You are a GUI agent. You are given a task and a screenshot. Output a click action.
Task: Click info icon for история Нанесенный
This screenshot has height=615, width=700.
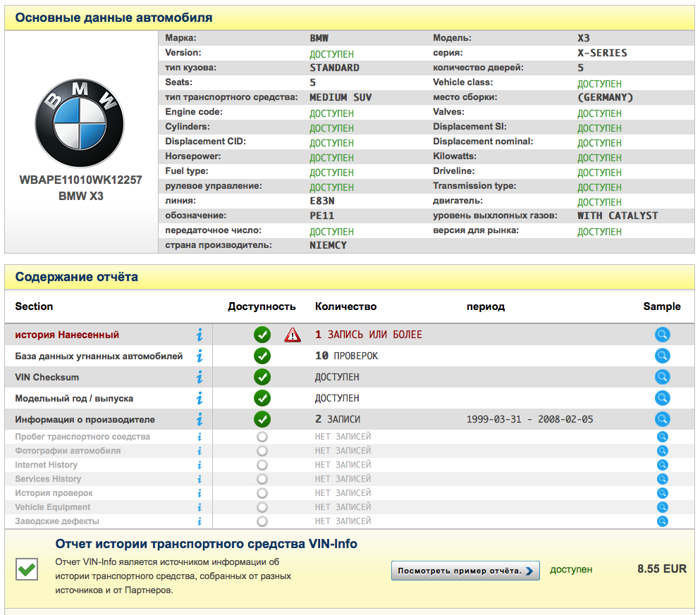(x=199, y=335)
